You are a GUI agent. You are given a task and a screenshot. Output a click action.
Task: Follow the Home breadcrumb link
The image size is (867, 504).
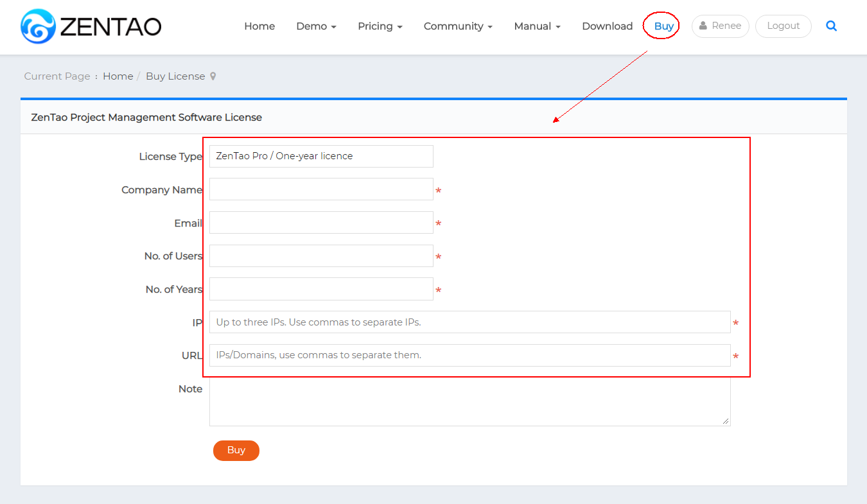(x=118, y=76)
